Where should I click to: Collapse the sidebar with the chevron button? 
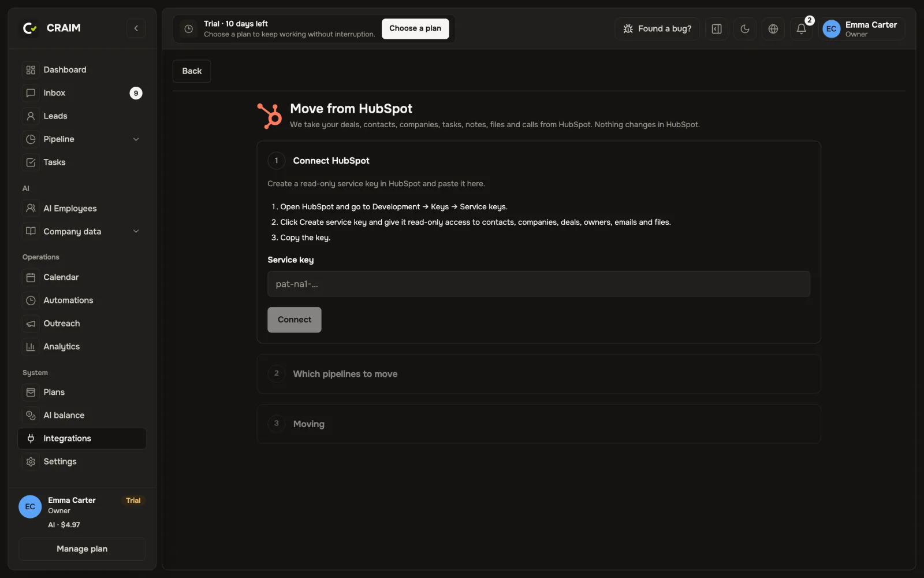(x=136, y=28)
